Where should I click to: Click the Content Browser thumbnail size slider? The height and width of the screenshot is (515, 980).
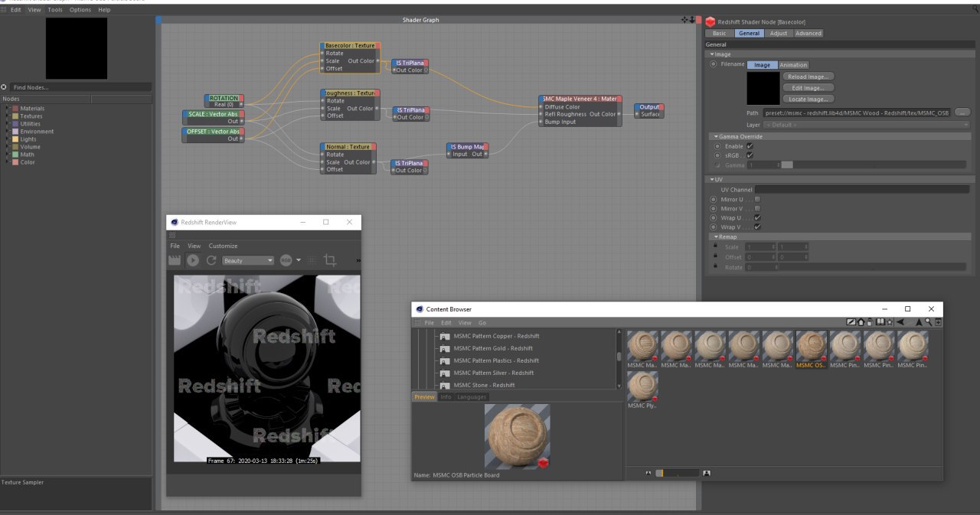pyautogui.click(x=677, y=473)
